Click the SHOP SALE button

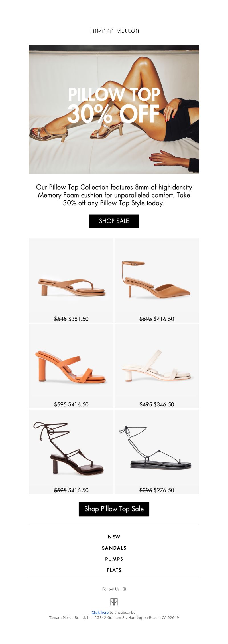pos(114,221)
